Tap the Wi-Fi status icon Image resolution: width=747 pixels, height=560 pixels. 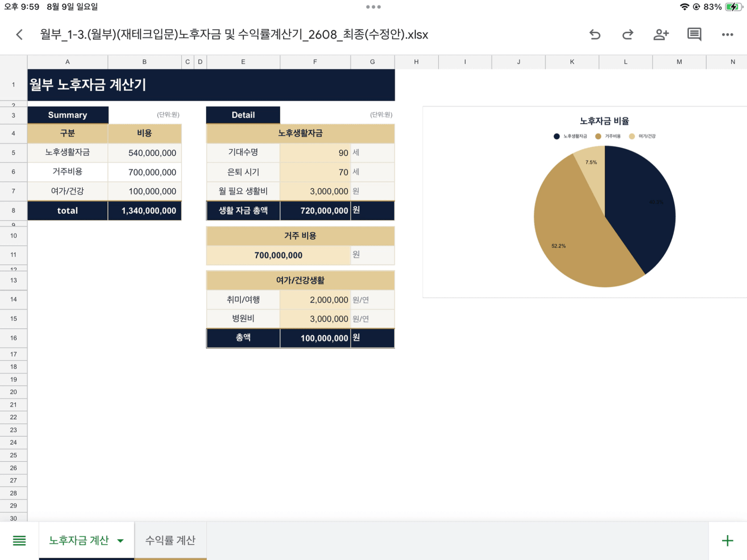[x=684, y=7]
